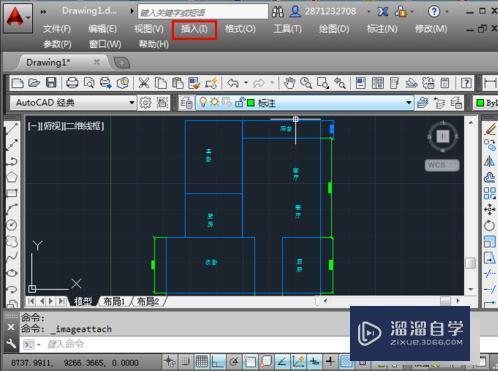This screenshot has height=371, width=498.
Task: Select the Rectangle draw tool
Action: 12,193
